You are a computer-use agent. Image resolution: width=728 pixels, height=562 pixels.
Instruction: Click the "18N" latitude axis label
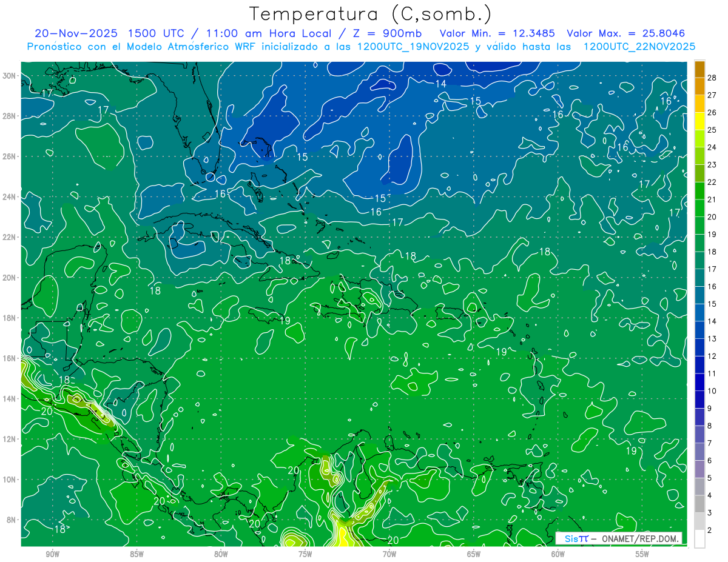pyautogui.click(x=10, y=318)
